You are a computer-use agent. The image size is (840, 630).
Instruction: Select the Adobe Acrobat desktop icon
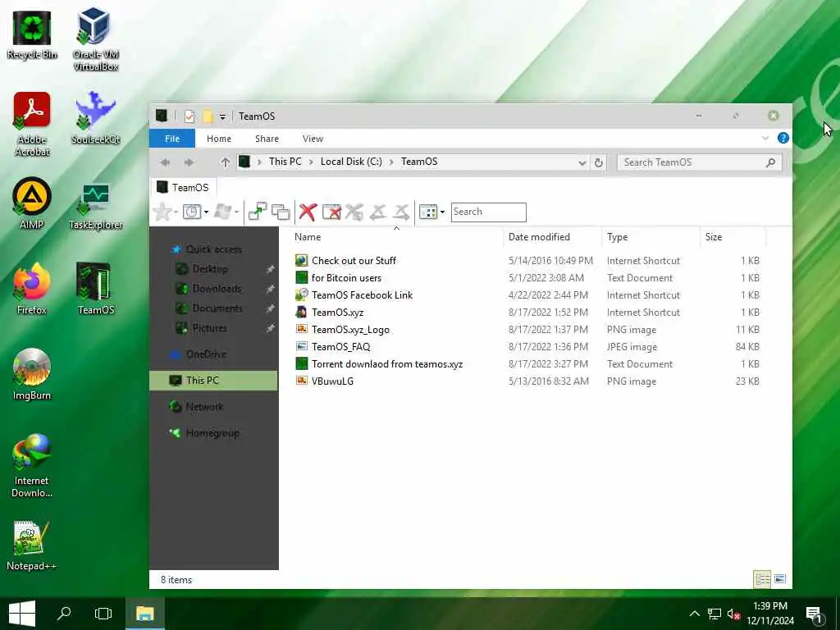point(32,125)
